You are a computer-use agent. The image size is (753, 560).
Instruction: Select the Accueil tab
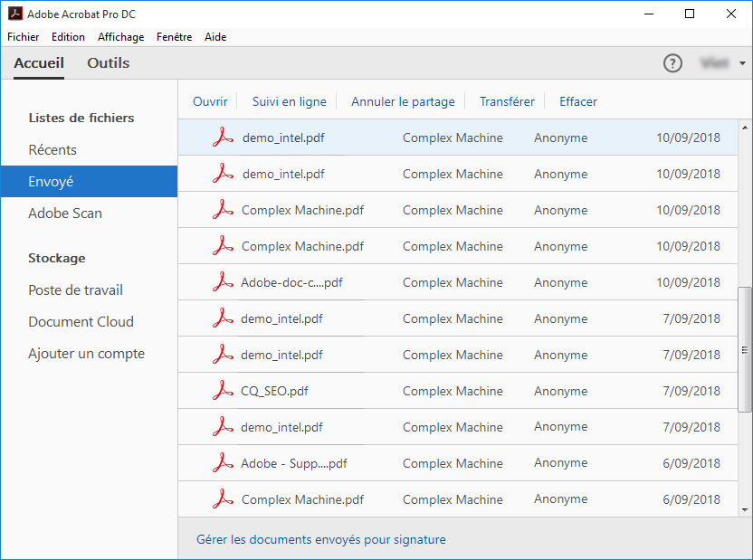[38, 63]
